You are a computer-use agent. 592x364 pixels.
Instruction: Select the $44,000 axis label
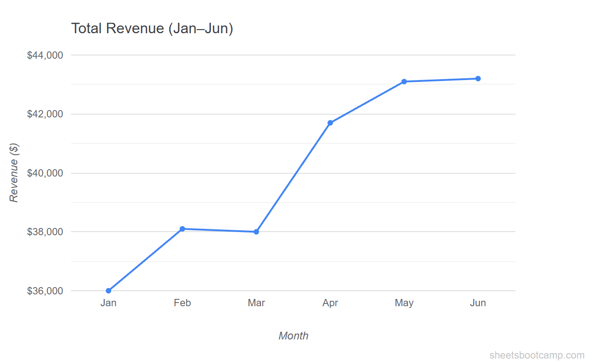[45, 55]
